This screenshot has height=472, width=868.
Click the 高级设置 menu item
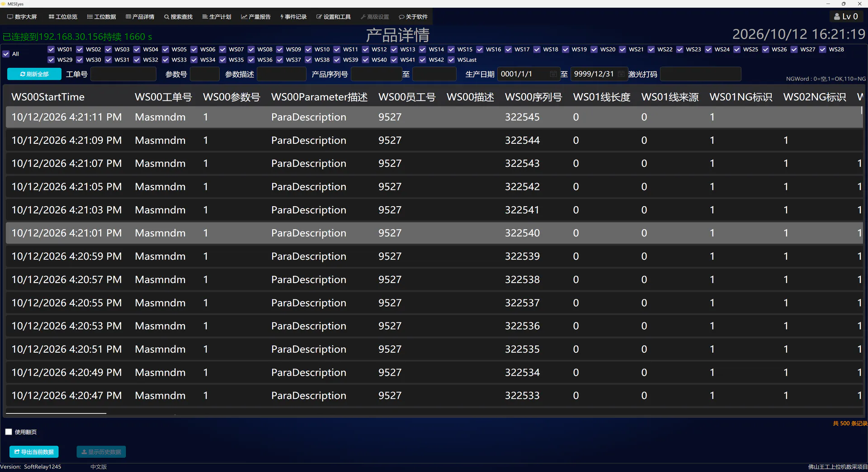click(x=375, y=17)
